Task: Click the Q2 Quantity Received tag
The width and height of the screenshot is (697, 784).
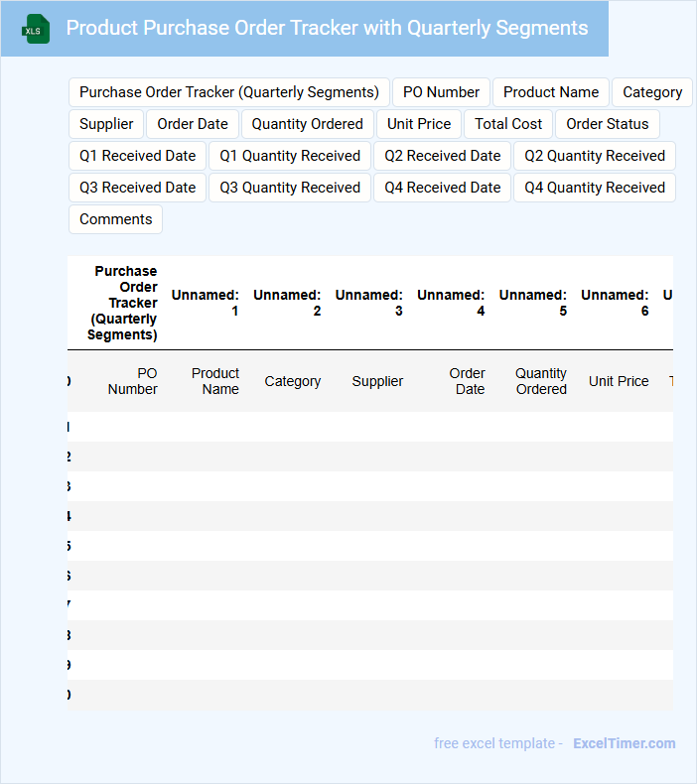Action: click(x=594, y=156)
